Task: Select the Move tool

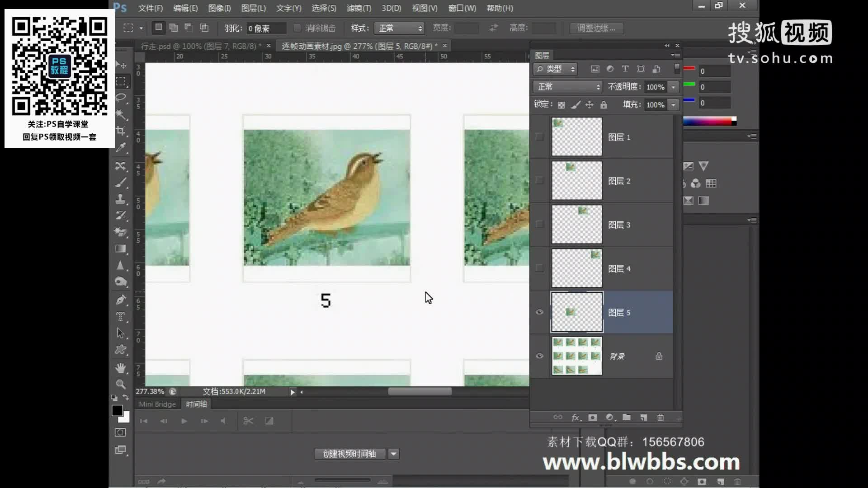Action: coord(121,65)
